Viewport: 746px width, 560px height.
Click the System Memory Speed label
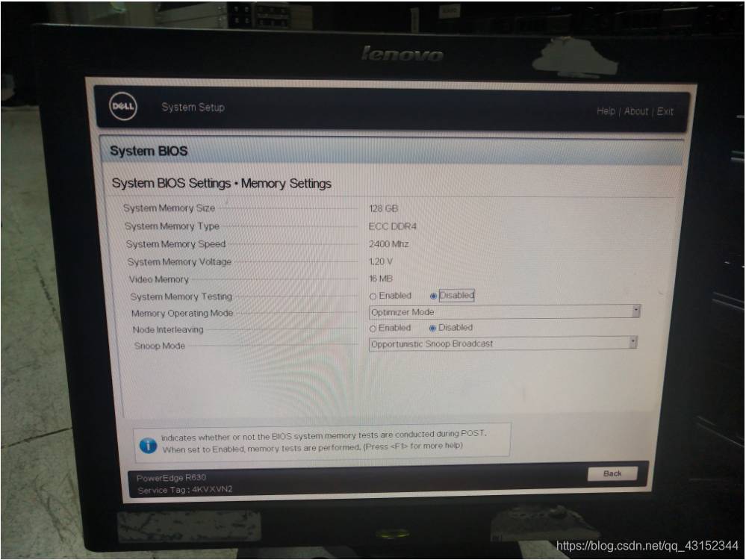(x=175, y=244)
